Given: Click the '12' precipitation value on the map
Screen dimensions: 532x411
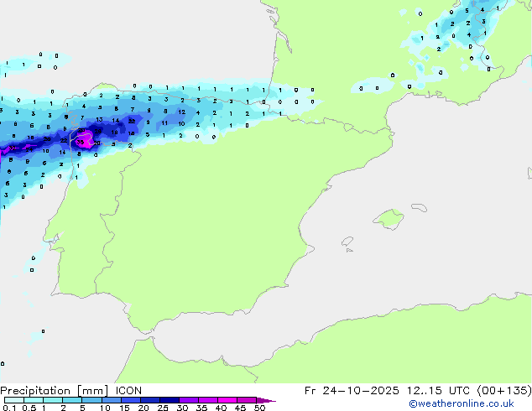Looking at the screenshot, I should (182, 112).
